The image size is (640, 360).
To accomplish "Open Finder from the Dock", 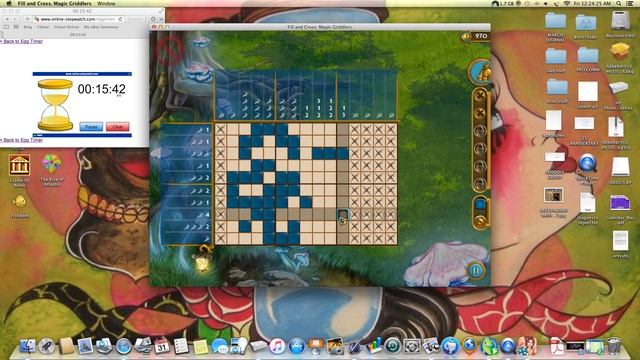I will click(x=27, y=346).
